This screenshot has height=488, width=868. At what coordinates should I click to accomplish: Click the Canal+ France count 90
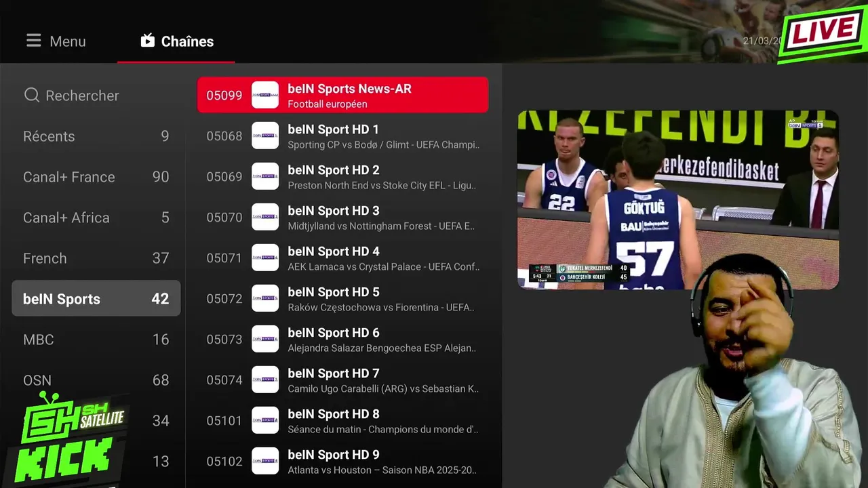[x=161, y=177]
